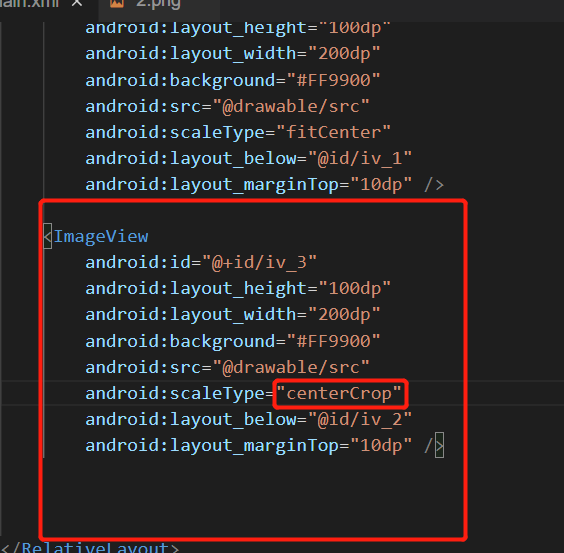Click the closing RelativeLayout tag
The height and width of the screenshot is (553, 564).
pyautogui.click(x=90, y=548)
